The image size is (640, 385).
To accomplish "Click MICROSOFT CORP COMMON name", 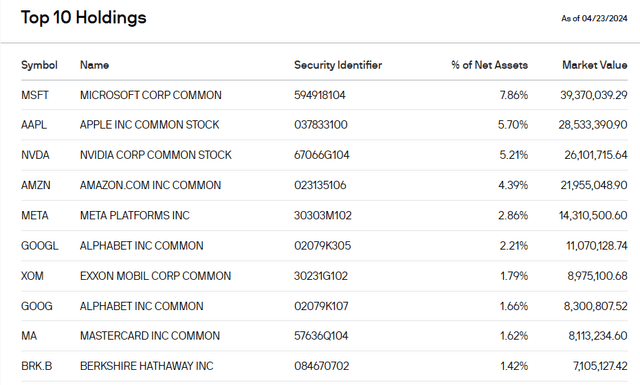I will coord(151,95).
